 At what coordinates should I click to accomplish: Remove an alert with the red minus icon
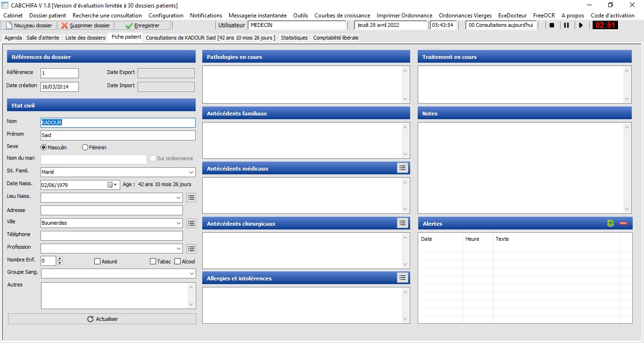tap(623, 223)
